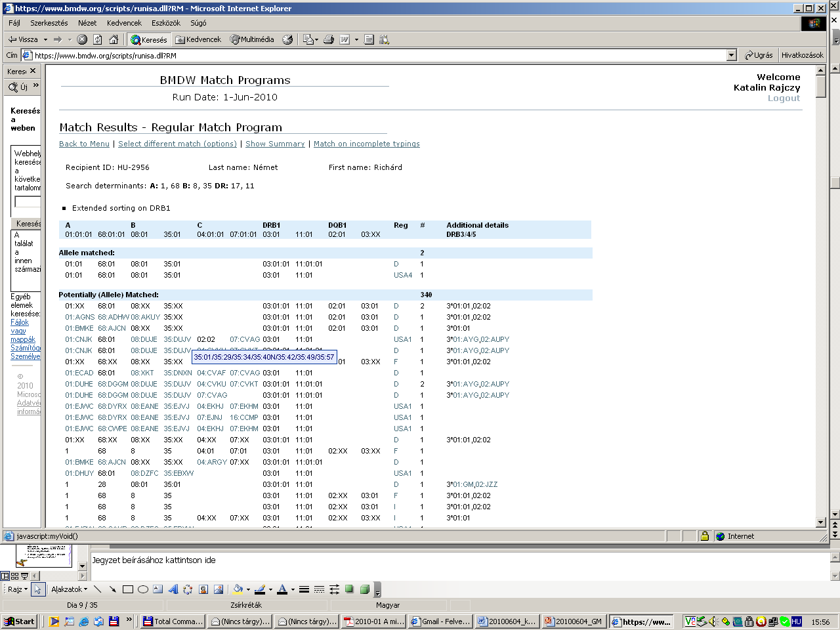Open the Súgó menu
The height and width of the screenshot is (630, 840).
click(x=198, y=23)
